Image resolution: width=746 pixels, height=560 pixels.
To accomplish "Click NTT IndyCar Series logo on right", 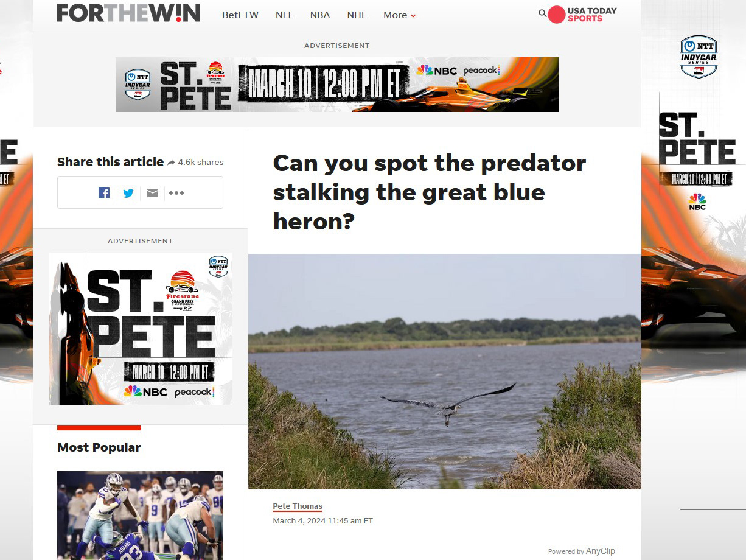I will coord(699,57).
